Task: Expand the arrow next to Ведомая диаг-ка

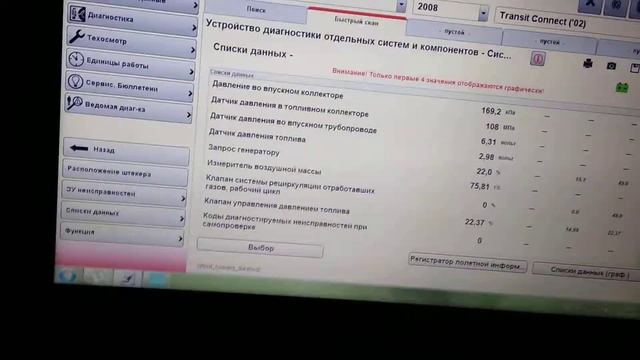Action: (x=189, y=115)
